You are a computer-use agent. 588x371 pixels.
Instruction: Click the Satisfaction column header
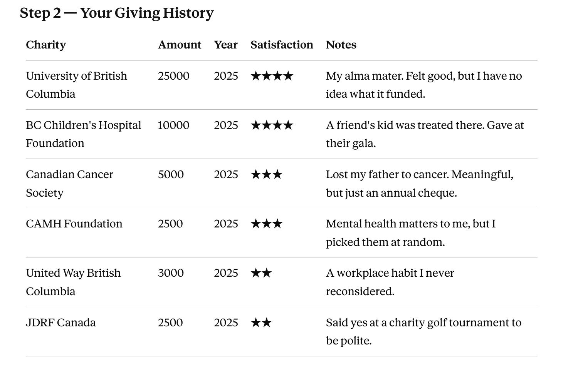[x=282, y=45]
